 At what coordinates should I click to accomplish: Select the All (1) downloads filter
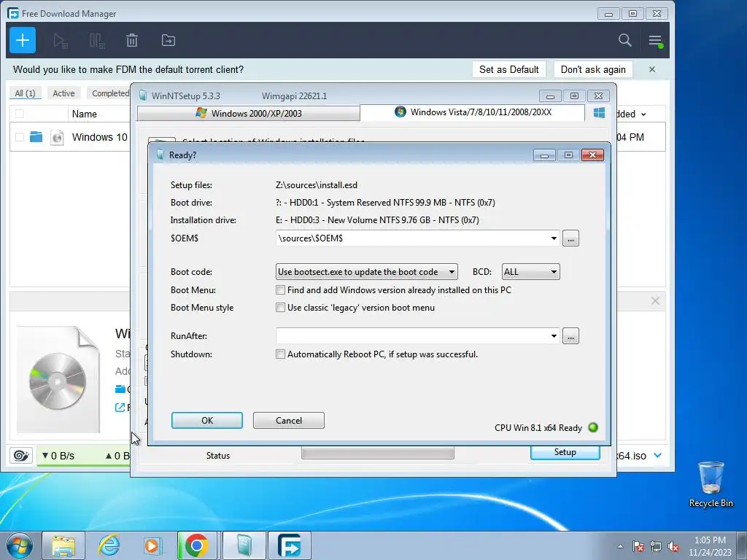[x=26, y=93]
